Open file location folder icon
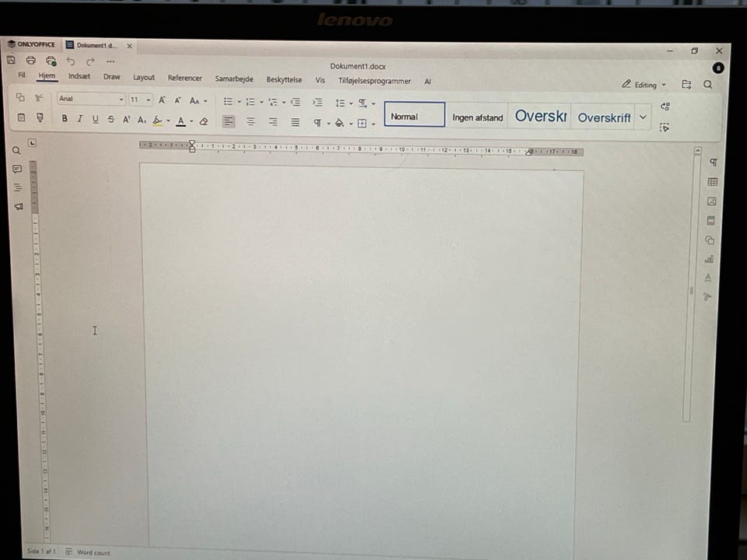Viewport: 747px width, 560px height. coord(686,85)
